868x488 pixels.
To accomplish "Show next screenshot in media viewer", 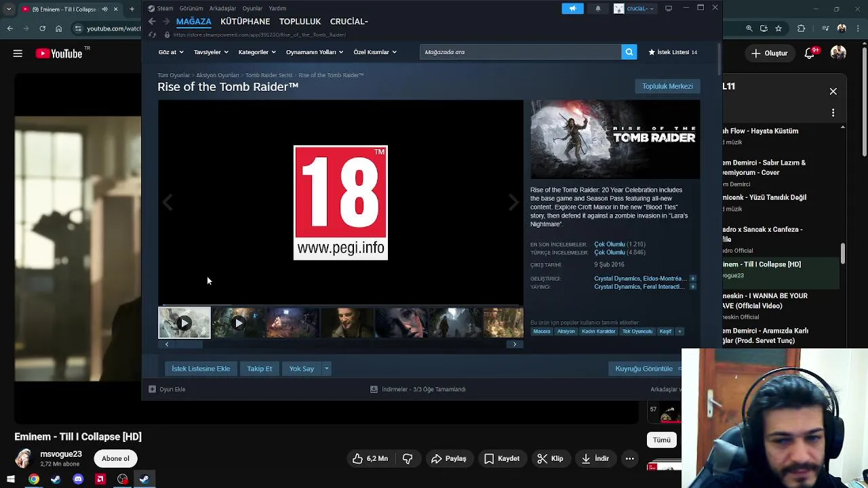I will [x=513, y=202].
